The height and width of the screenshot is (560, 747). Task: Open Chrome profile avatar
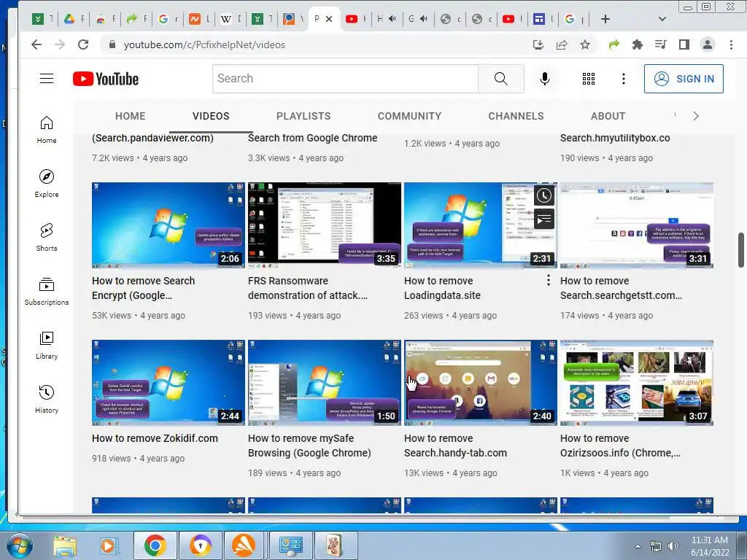(708, 44)
